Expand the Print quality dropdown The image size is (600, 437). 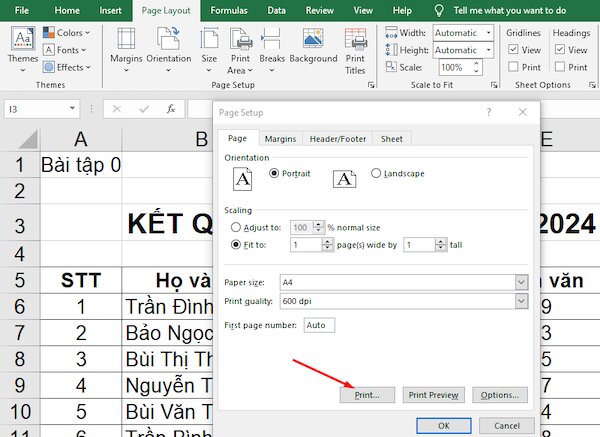pyautogui.click(x=521, y=301)
